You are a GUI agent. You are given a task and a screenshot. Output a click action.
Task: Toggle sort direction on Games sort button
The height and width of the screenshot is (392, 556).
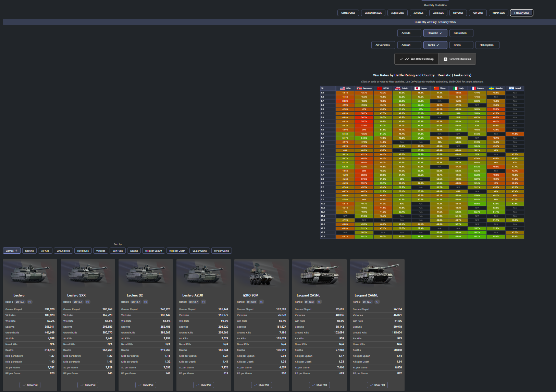click(x=12, y=251)
